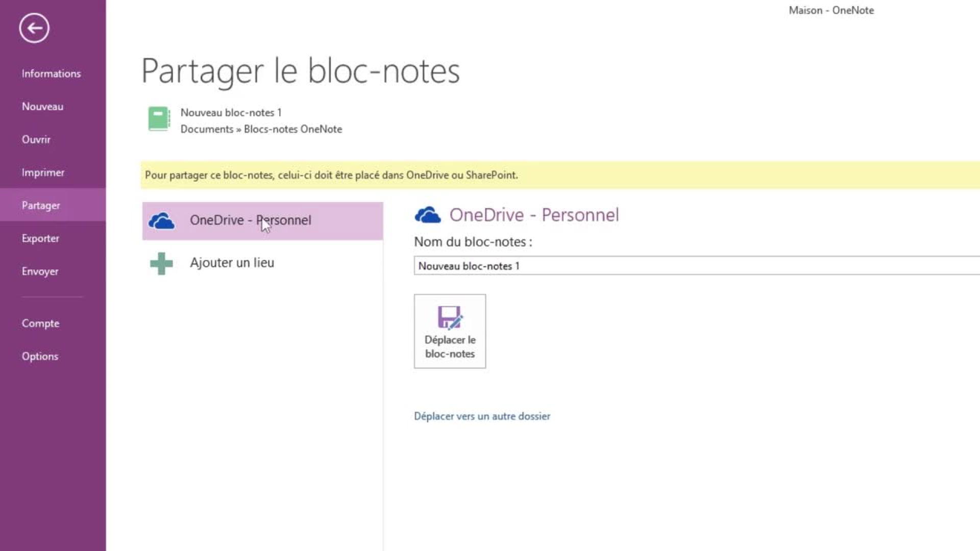The width and height of the screenshot is (980, 551).
Task: Open the Informations menu item
Action: tap(51, 73)
